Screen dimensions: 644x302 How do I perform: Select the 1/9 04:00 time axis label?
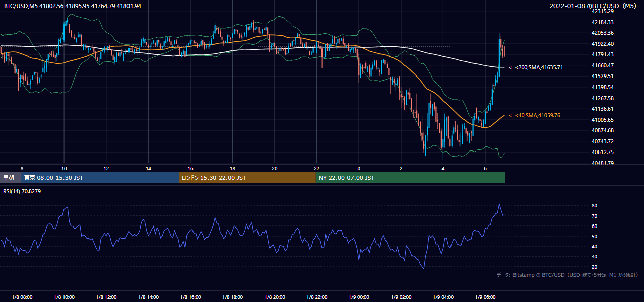tap(443, 297)
